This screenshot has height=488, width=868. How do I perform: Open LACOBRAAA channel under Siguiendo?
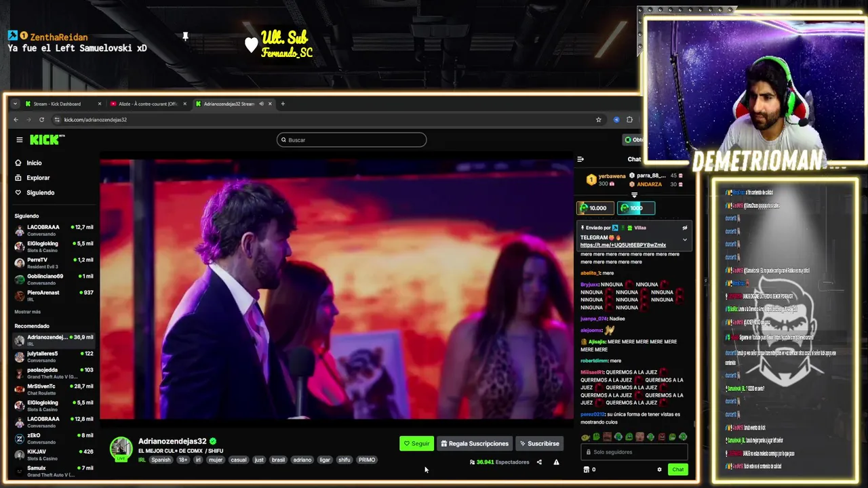(x=54, y=230)
